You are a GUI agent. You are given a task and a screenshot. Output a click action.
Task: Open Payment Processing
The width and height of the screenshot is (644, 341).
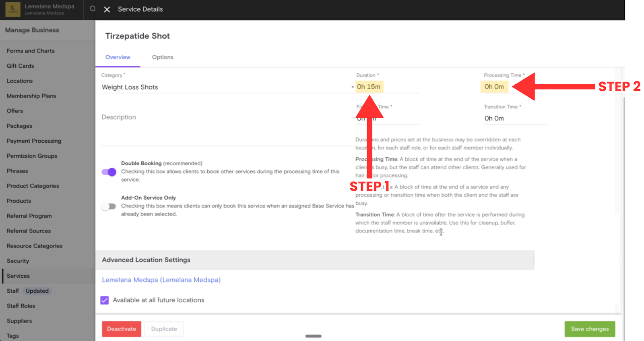tap(34, 141)
